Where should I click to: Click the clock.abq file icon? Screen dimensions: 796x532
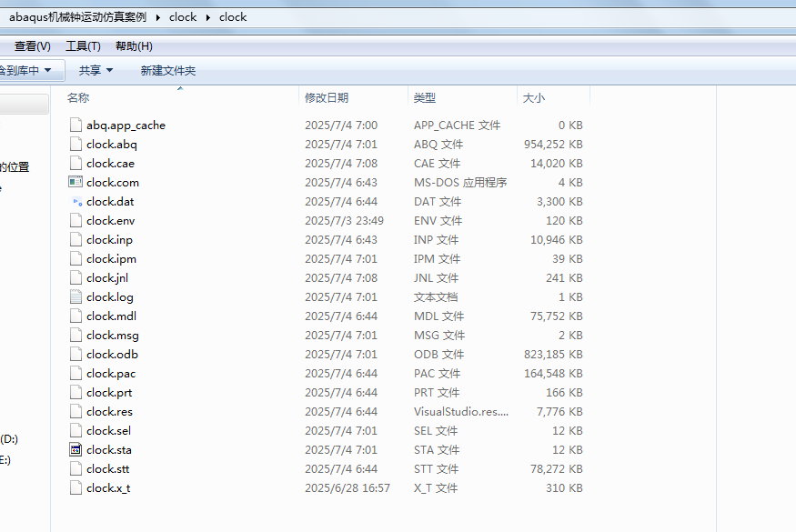[x=76, y=145]
